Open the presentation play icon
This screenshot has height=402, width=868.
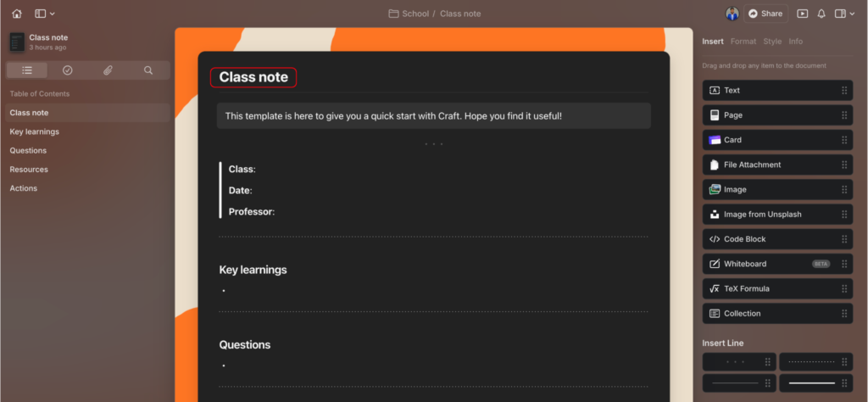click(802, 14)
